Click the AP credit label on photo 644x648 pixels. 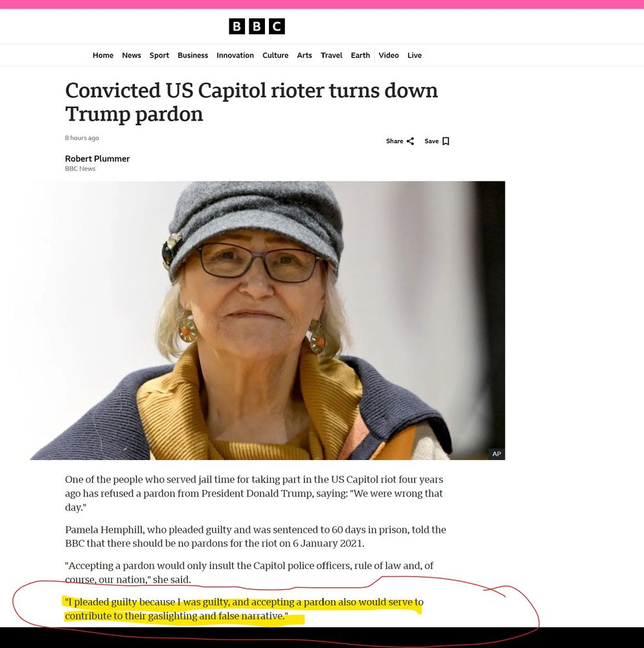(x=496, y=454)
